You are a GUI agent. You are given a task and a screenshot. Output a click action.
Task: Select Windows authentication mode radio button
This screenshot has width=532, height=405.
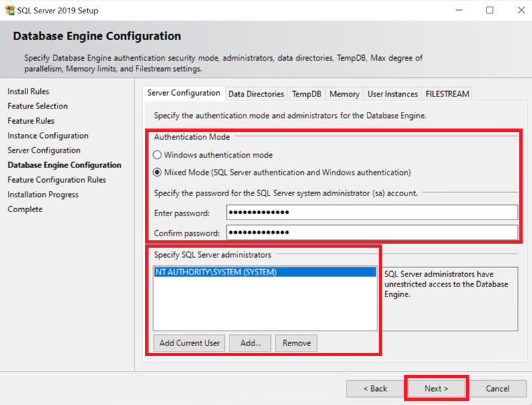tap(158, 155)
